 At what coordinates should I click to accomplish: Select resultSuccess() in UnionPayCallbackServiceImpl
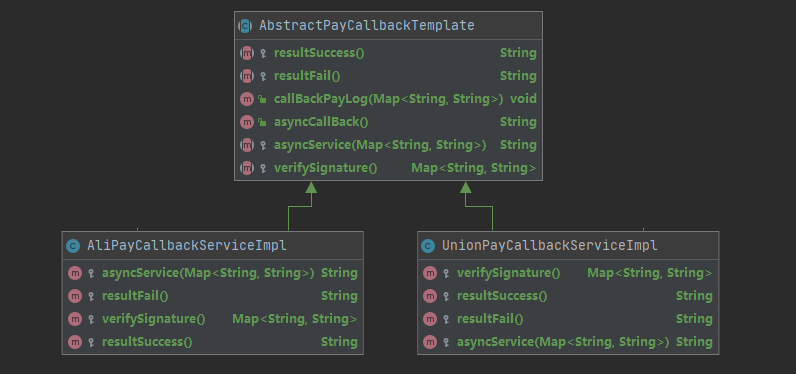pyautogui.click(x=502, y=296)
